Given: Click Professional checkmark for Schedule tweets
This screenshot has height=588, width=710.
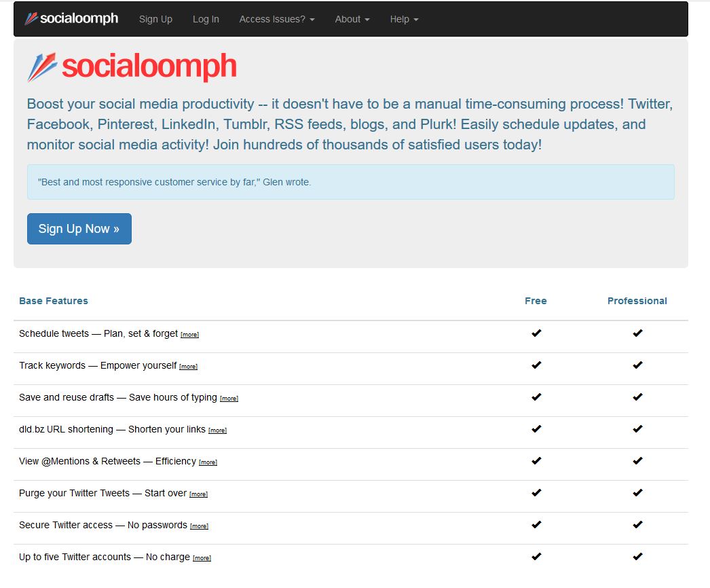Looking at the screenshot, I should pyautogui.click(x=637, y=333).
